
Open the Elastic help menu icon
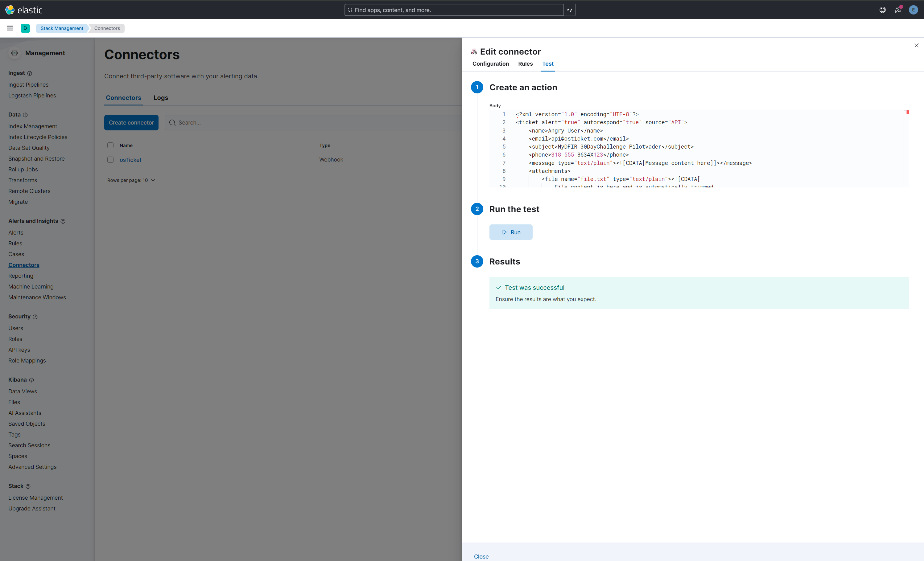[882, 10]
